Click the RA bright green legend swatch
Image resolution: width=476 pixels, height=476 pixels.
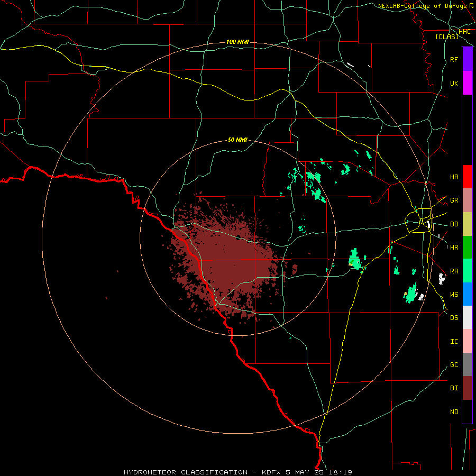click(x=467, y=271)
